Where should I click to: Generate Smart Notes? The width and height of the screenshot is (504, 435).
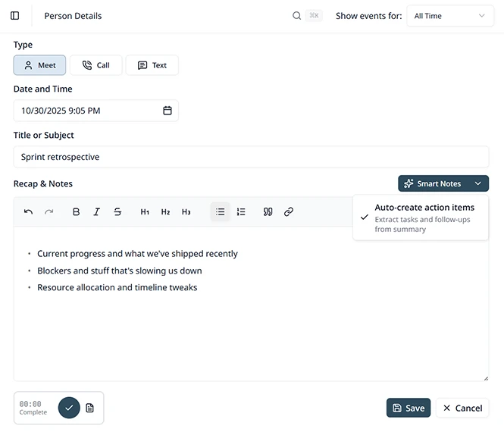click(434, 183)
